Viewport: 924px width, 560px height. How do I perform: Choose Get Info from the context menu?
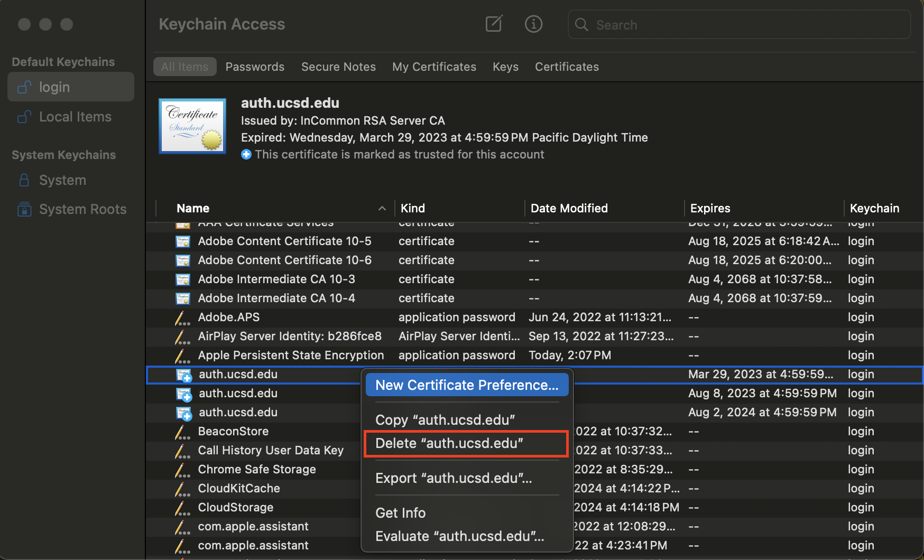400,512
